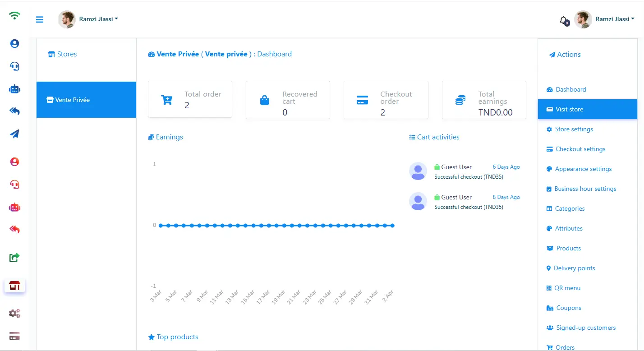The width and height of the screenshot is (644, 351).
Task: Click the blue paper plane sidebar icon
Action: (14, 134)
